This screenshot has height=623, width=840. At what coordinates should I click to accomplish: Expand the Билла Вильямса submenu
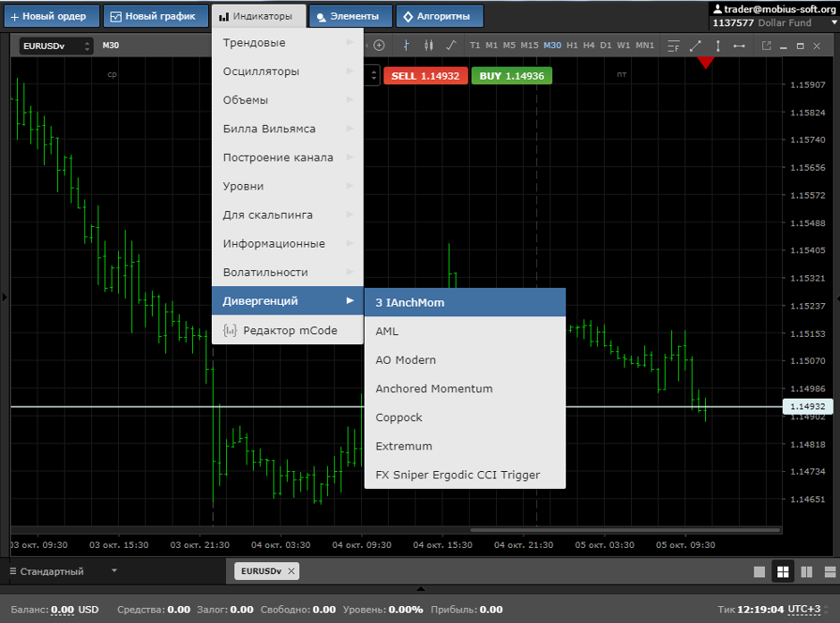click(x=288, y=129)
